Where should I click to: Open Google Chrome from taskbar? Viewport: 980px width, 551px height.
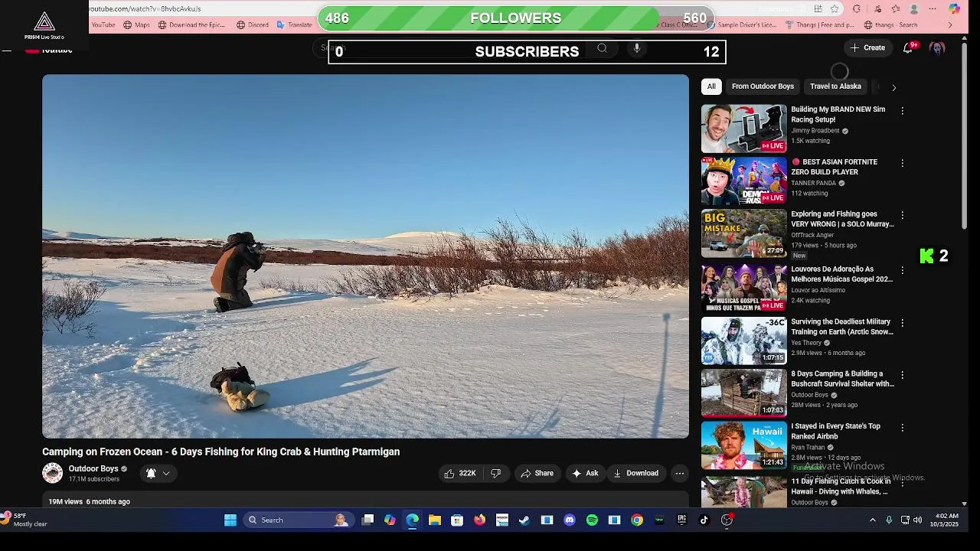[637, 520]
